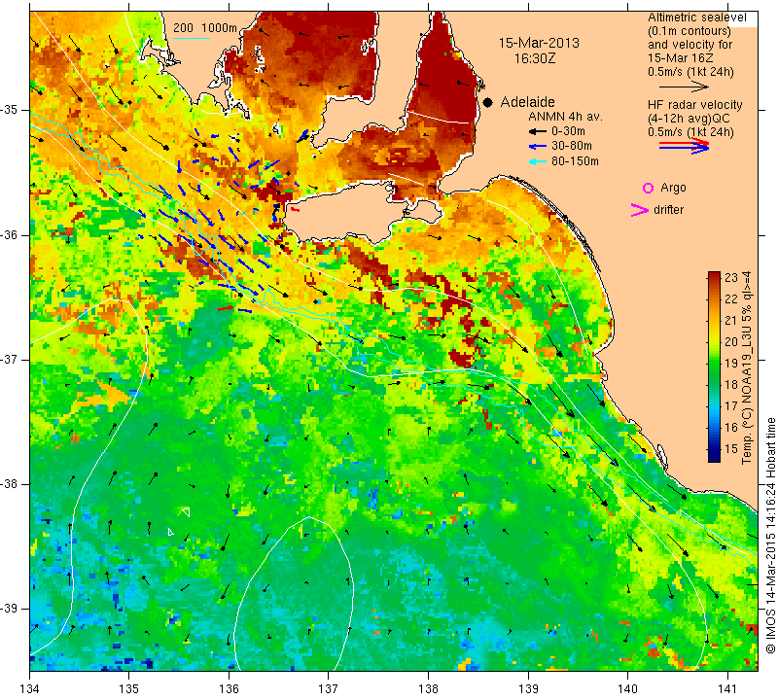Click the black 0-30m arrow legend symbol
Image resolution: width=778 pixels, height=700 pixels.
tap(538, 132)
